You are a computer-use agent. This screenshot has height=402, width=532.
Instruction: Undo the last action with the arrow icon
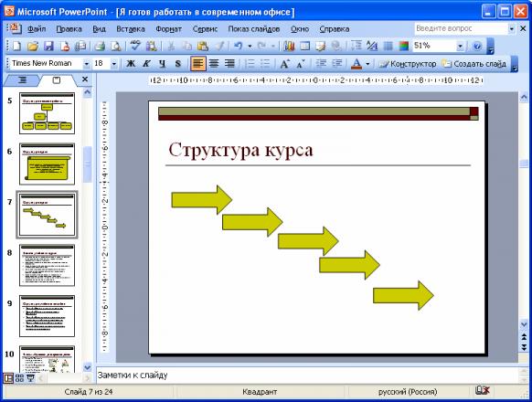[239, 46]
